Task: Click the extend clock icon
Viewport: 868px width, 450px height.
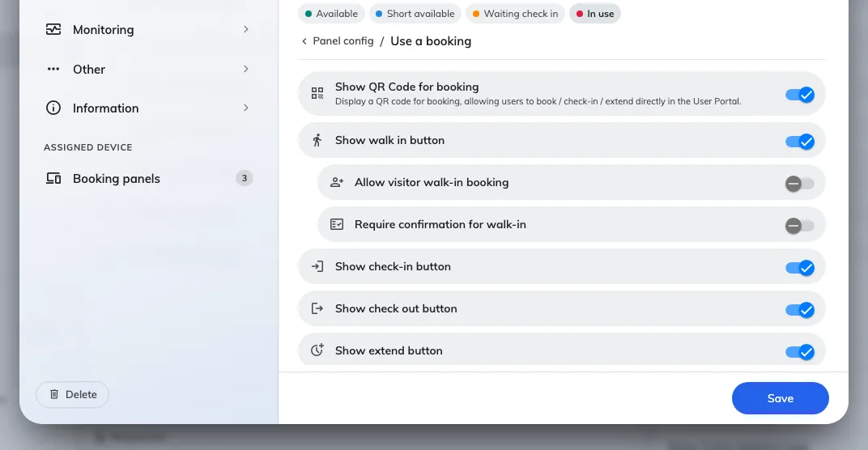Action: click(317, 350)
